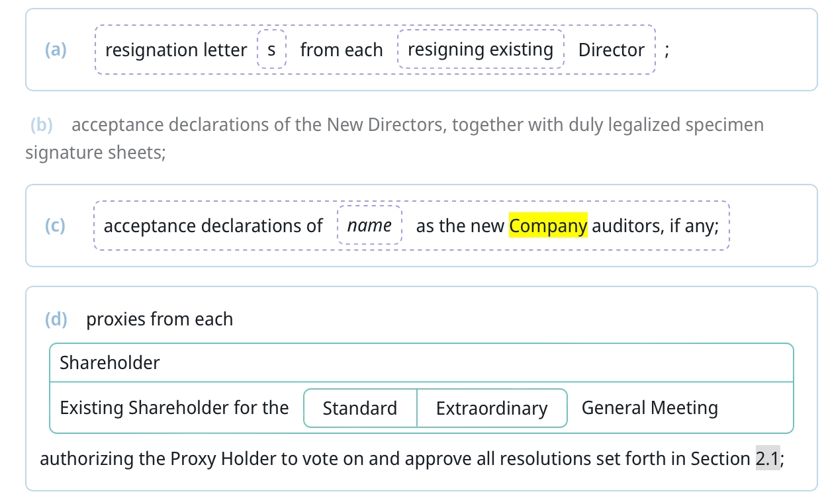Select the "resignation letter" text
The image size is (826, 504).
[176, 50]
